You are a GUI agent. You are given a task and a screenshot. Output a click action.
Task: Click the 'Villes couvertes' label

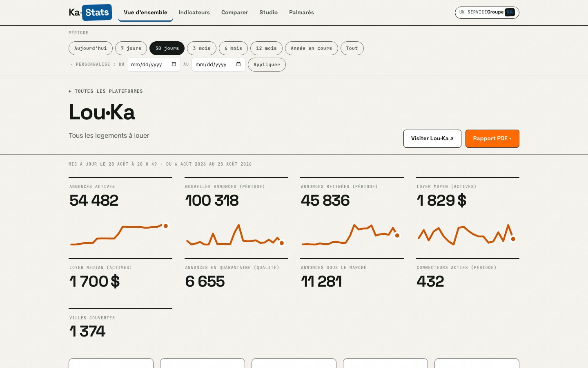click(92, 318)
